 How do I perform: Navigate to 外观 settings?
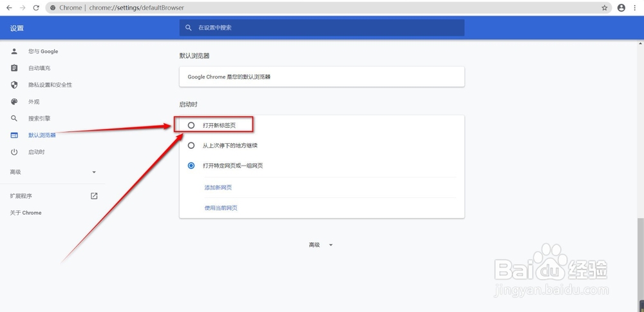pyautogui.click(x=33, y=102)
